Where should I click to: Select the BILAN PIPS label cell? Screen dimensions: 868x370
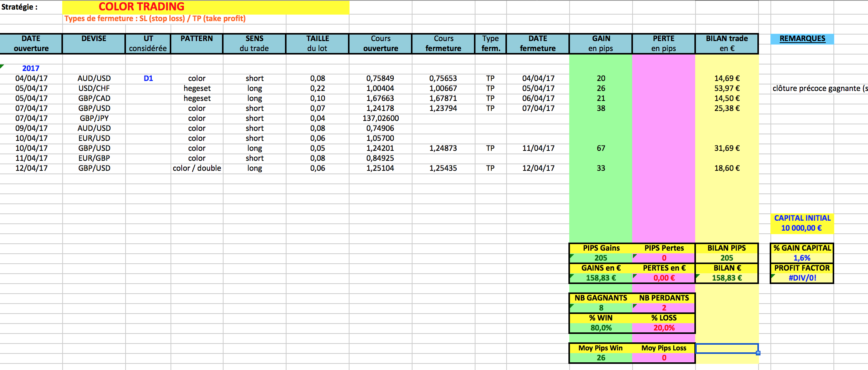(727, 248)
